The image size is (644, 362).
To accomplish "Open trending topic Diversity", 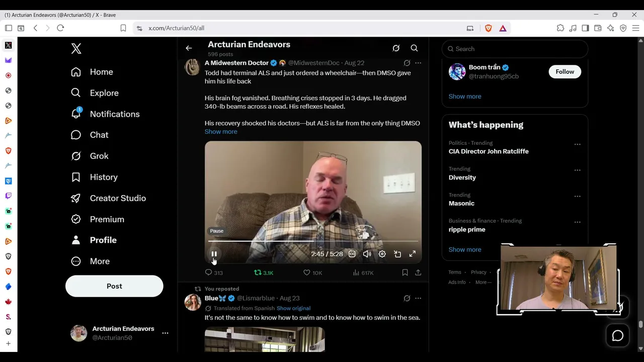I will (x=462, y=177).
